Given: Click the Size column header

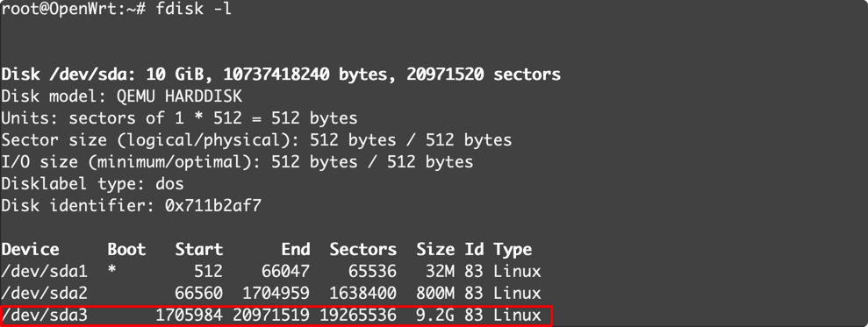Looking at the screenshot, I should click(435, 250).
